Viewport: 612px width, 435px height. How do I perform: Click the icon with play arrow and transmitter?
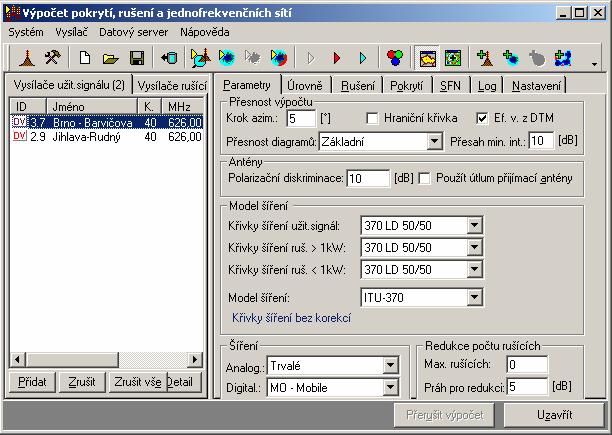[201, 58]
